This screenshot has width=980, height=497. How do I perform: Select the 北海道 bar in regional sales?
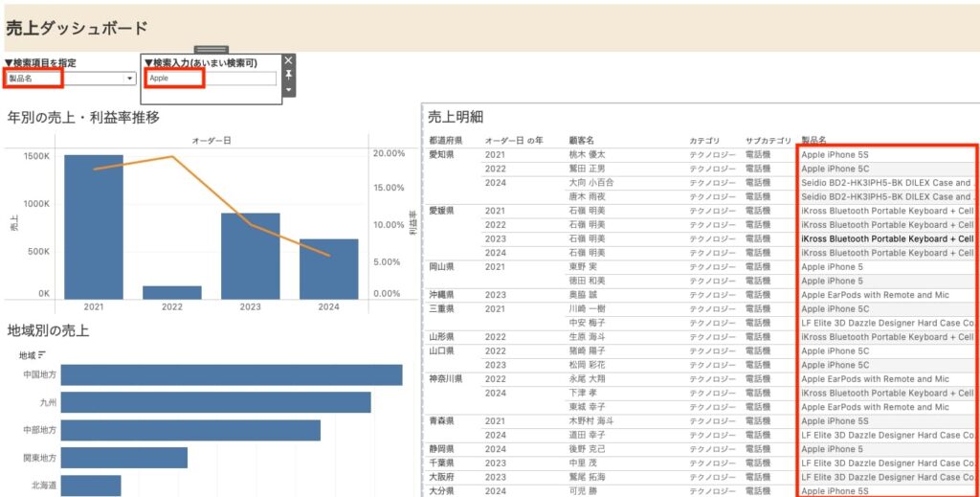coord(91,486)
